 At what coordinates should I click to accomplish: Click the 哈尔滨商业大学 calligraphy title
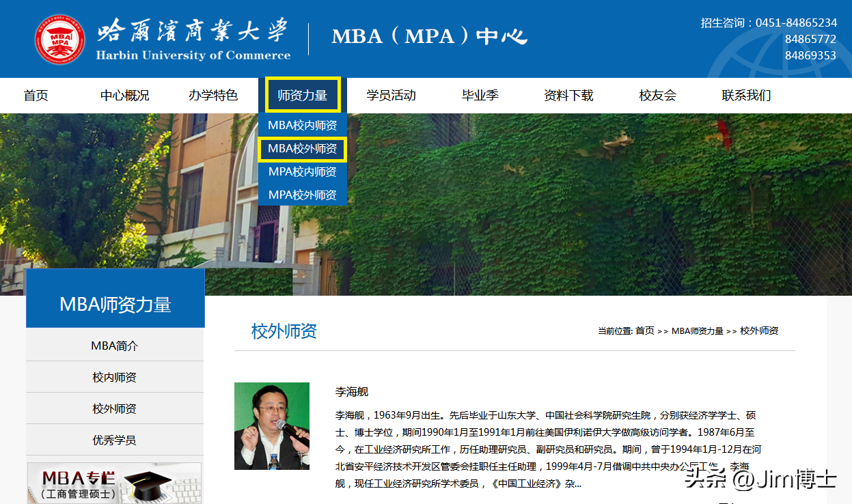[192, 31]
